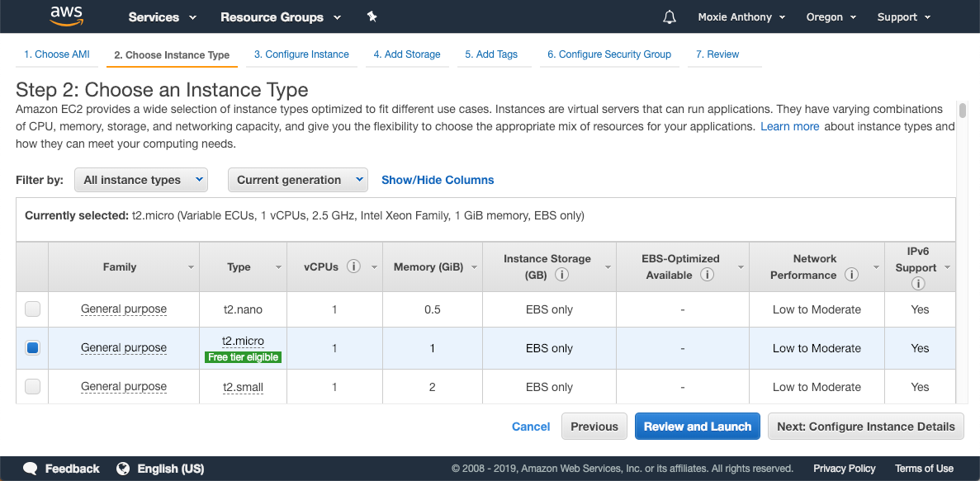Open the Terms of Use link

click(x=924, y=469)
